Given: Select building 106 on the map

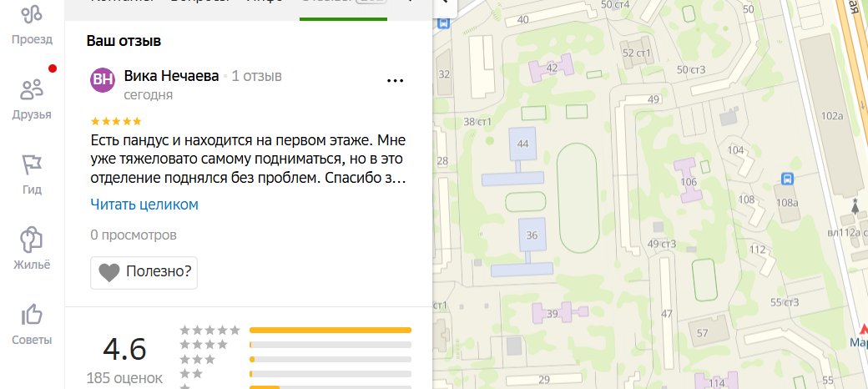Looking at the screenshot, I should 688,181.
